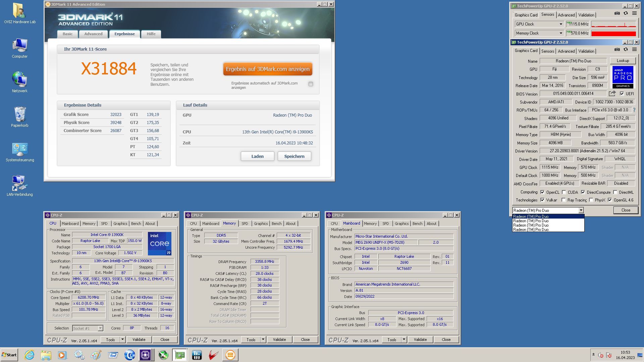The width and height of the screenshot is (644, 362).
Task: Toggle the DirectCompute checkbox
Action: tap(583, 192)
